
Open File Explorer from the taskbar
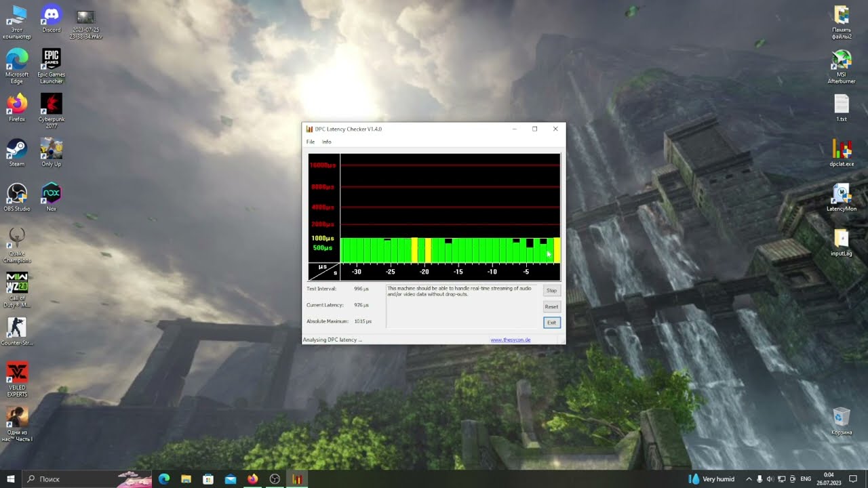(186, 479)
